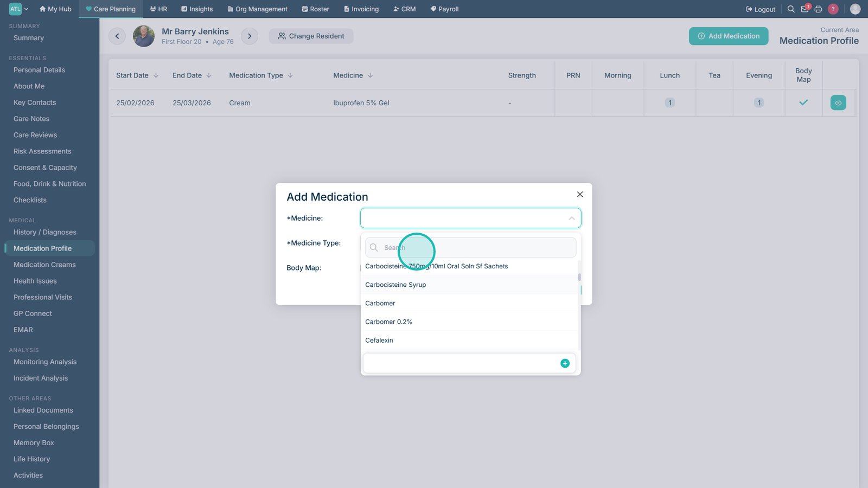Click the search magnifier icon in top bar
868x488 pixels.
(x=791, y=9)
